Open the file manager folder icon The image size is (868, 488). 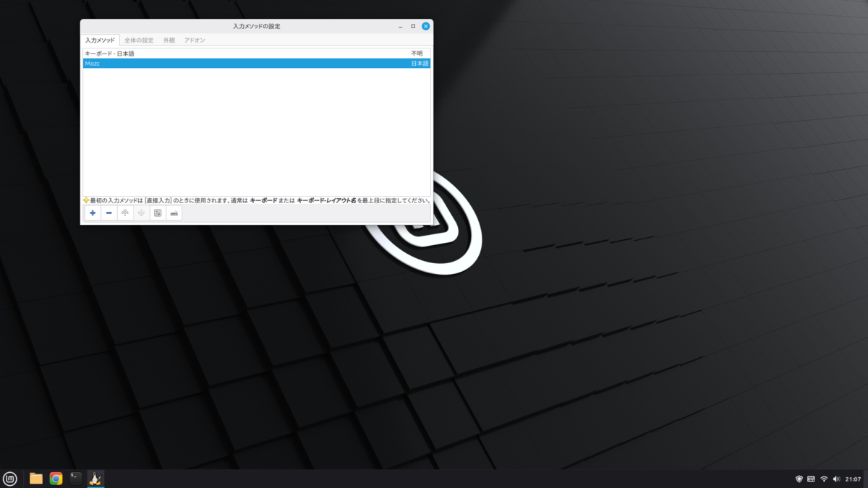(x=35, y=478)
